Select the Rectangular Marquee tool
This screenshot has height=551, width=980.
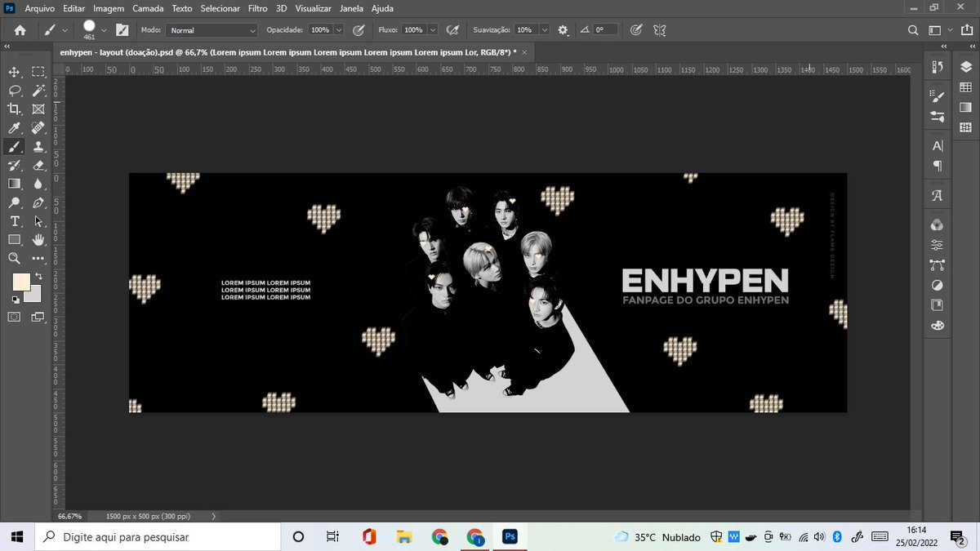(x=38, y=72)
